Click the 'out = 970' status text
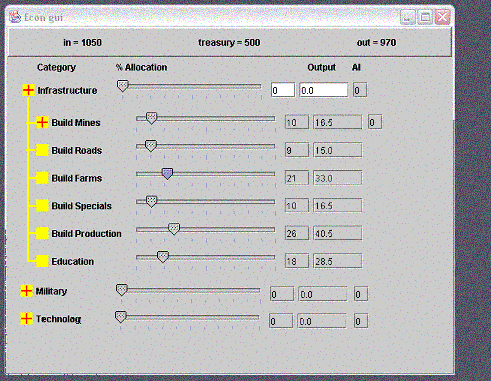This screenshot has width=491, height=381. pyautogui.click(x=377, y=43)
